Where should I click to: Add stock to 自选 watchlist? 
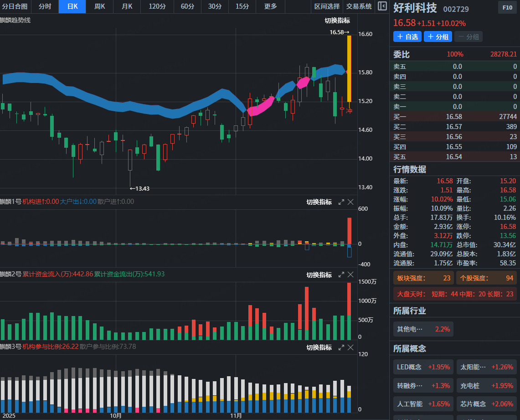(x=407, y=37)
